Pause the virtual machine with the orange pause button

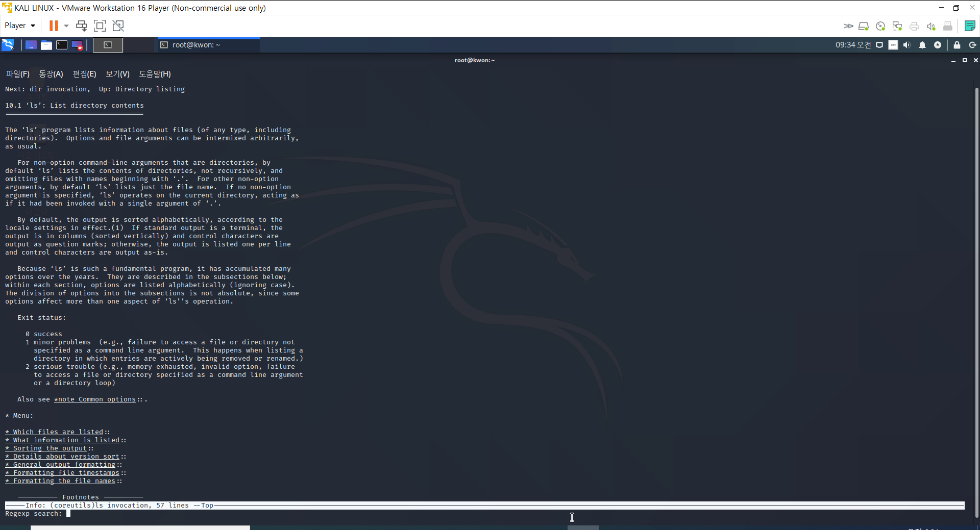[54, 26]
